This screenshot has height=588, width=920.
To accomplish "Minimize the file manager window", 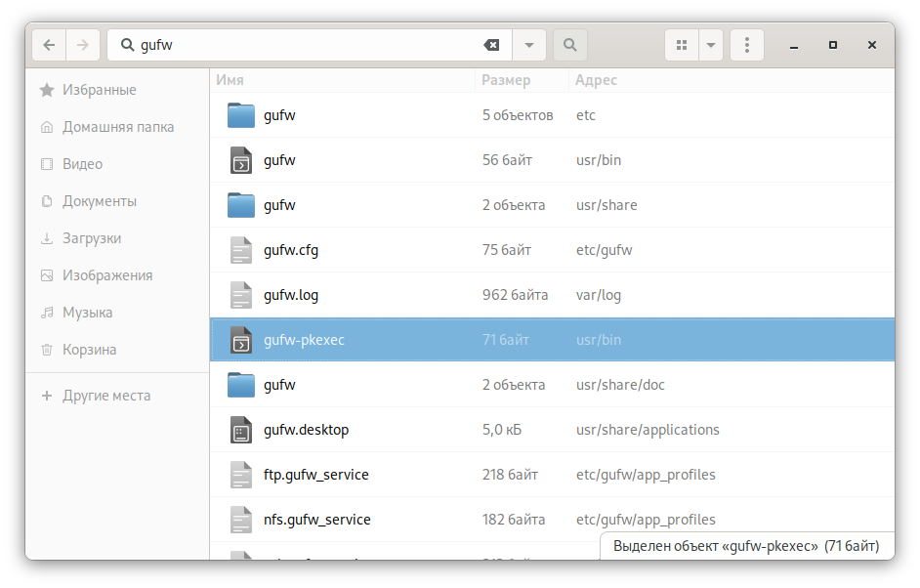I will [x=794, y=45].
